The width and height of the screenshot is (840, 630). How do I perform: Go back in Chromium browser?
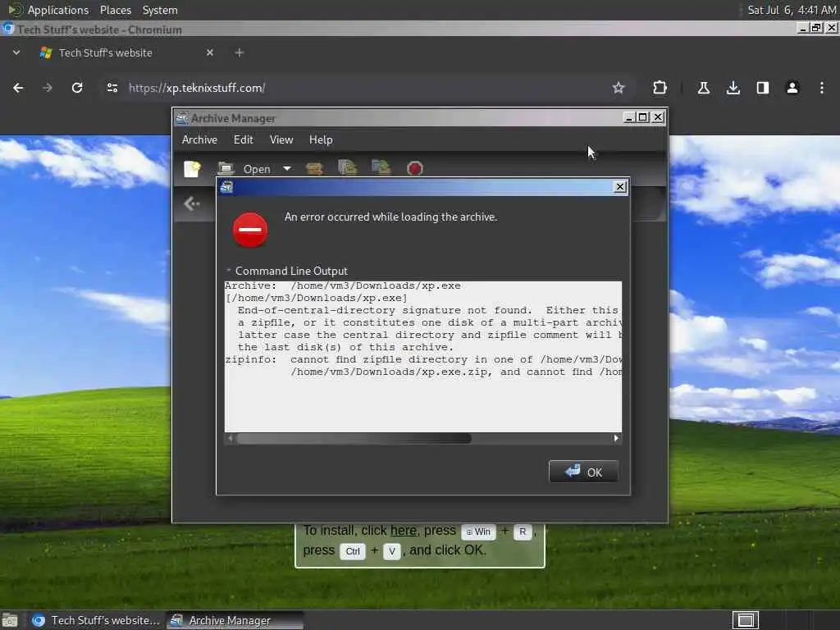18,88
